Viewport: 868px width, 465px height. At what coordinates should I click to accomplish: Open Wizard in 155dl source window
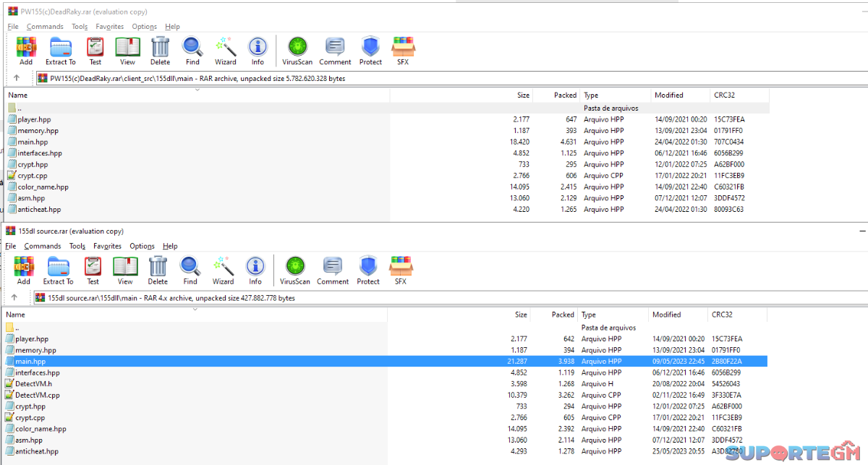tap(223, 271)
